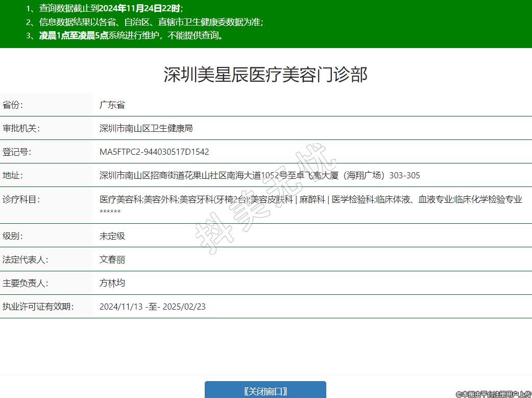Click the province value 广东省

[112, 105]
